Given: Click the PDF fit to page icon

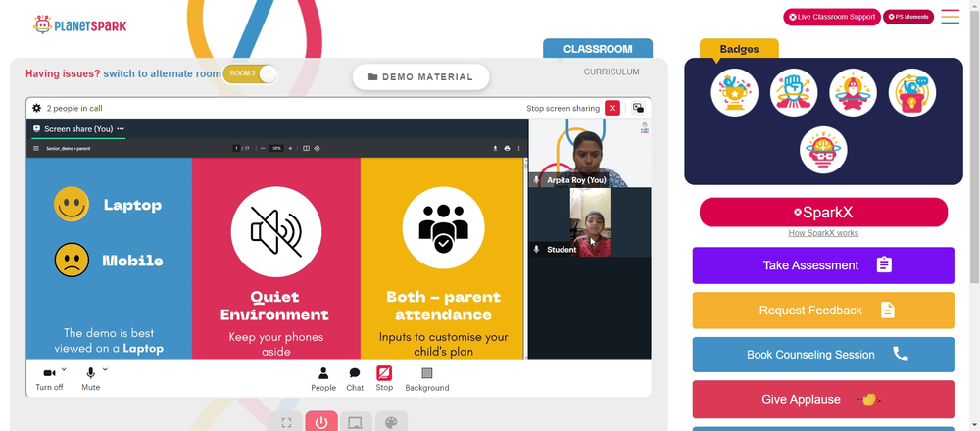Looking at the screenshot, I should click(x=306, y=149).
